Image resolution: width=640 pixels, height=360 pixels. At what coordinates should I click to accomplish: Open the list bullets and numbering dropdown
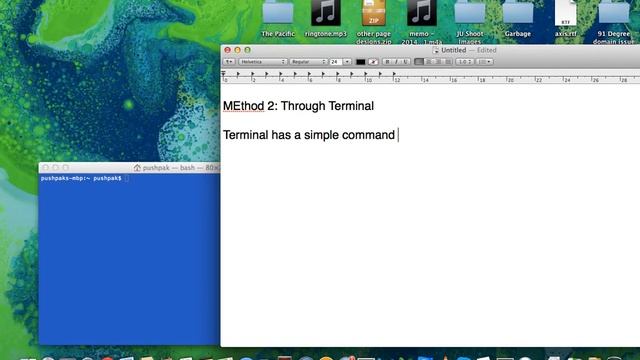tap(484, 62)
